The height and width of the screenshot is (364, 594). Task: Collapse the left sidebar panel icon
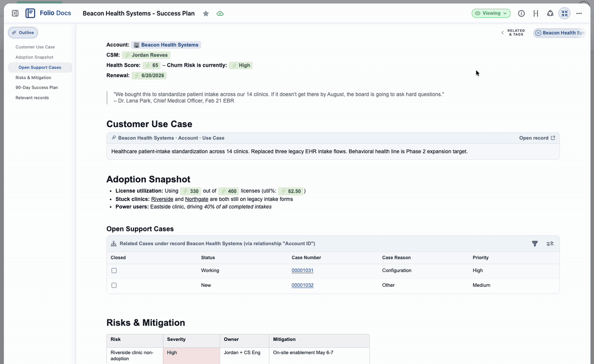pyautogui.click(x=15, y=13)
